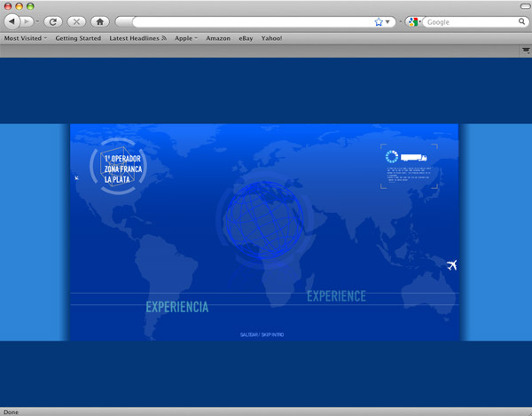This screenshot has height=416, width=532.
Task: Click the browser Back button
Action: 12,20
